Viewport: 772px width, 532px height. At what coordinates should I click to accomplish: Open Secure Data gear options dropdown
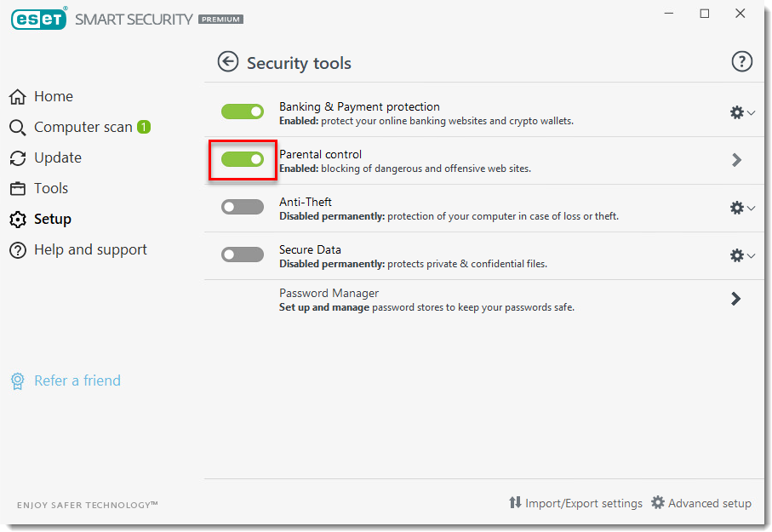point(742,255)
